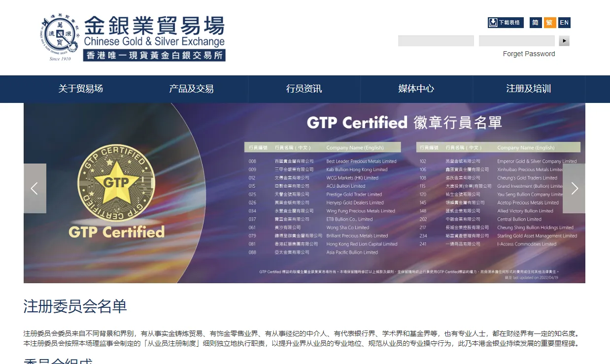Click the 'GTP Certified 徽章行員名單' banner title

404,122
